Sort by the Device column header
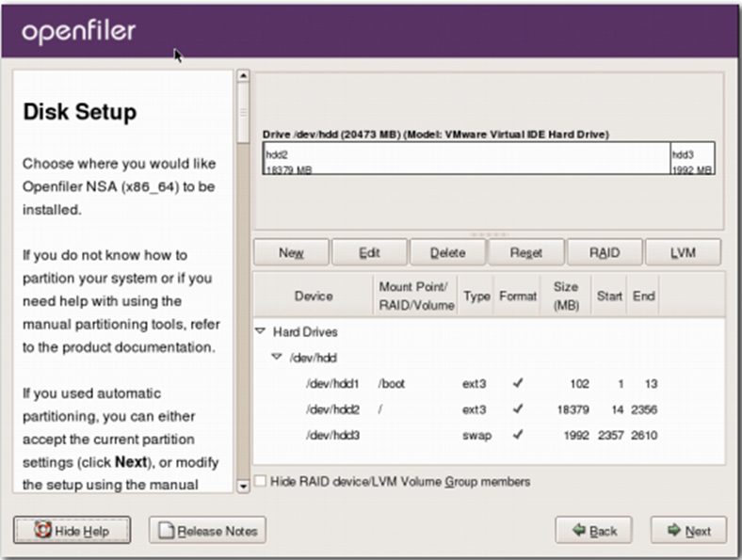Viewport: 742px width, 560px height. [x=314, y=296]
